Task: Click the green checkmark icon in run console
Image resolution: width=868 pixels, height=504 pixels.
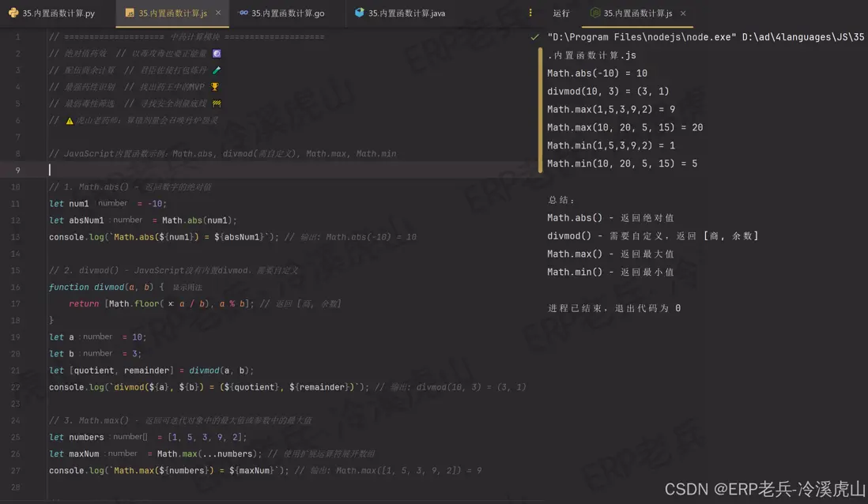Action: tap(534, 37)
